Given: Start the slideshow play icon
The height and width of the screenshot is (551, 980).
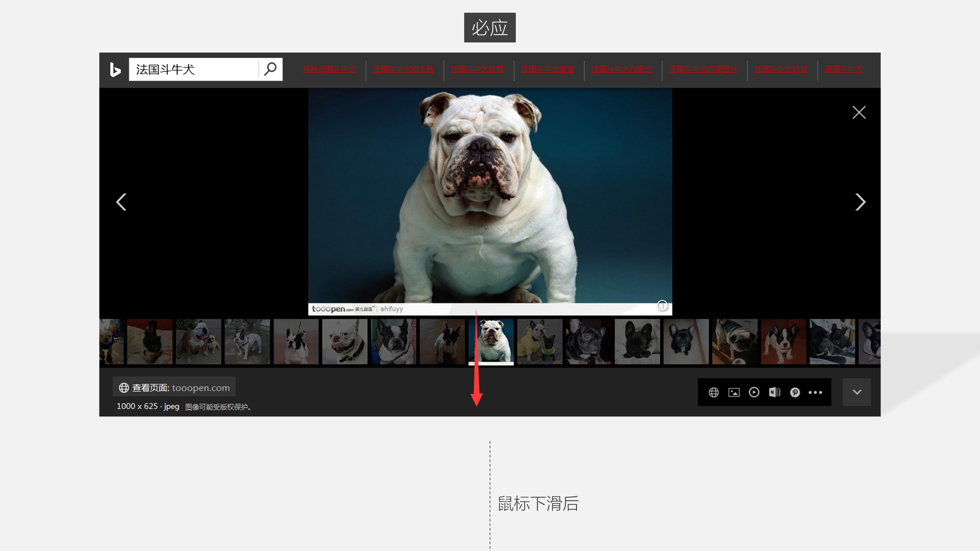Looking at the screenshot, I should click(x=754, y=392).
